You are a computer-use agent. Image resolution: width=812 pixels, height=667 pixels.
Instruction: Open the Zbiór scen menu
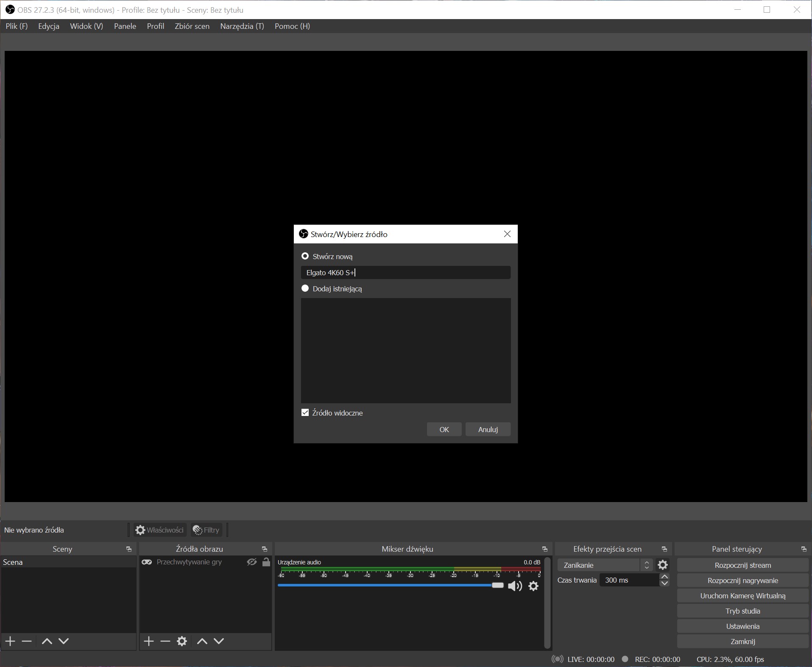click(x=192, y=26)
